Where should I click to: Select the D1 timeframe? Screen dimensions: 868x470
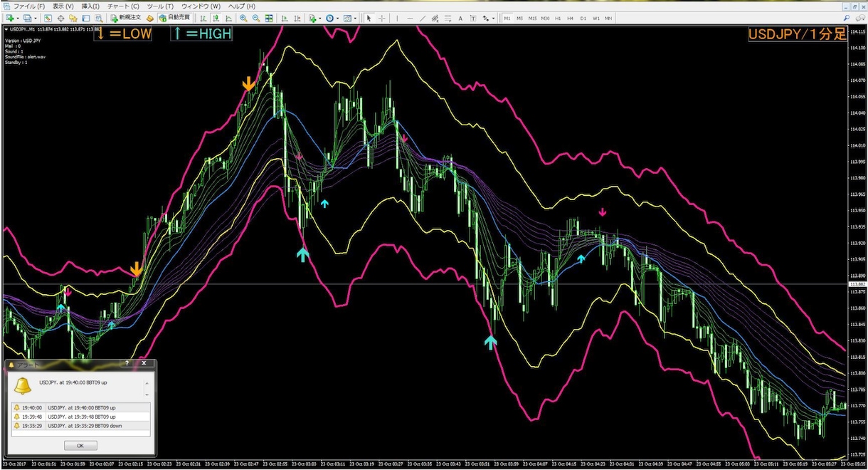click(x=583, y=18)
